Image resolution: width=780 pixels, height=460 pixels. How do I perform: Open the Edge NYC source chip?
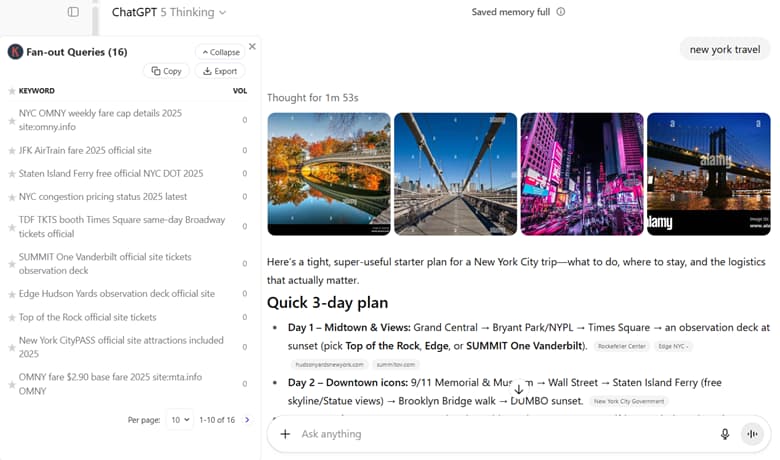click(x=674, y=346)
